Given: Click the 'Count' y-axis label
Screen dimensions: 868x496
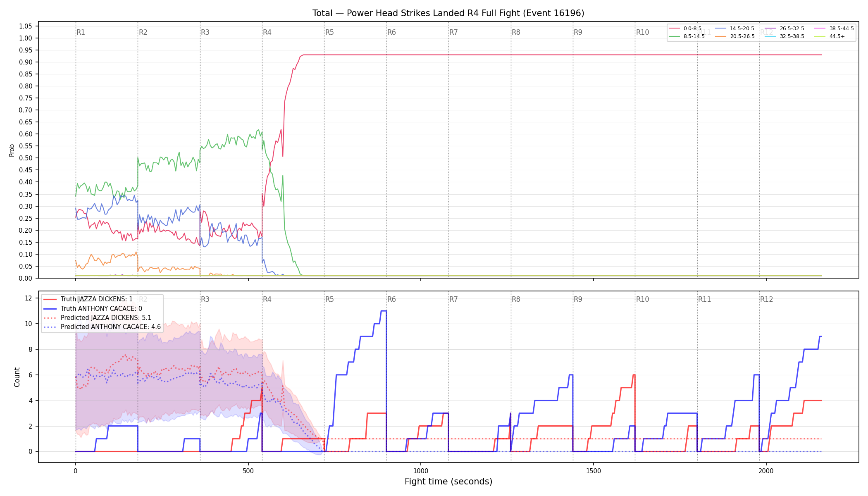Looking at the screenshot, I should point(17,377).
